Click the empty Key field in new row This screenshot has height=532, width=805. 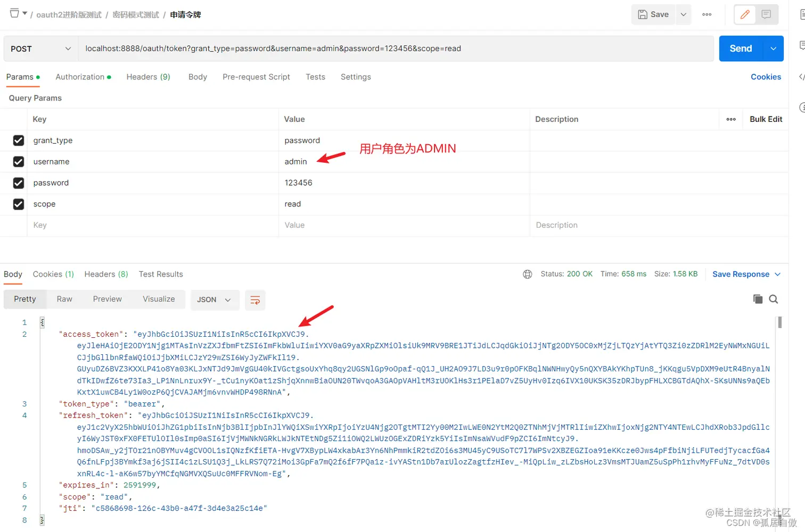(x=153, y=226)
